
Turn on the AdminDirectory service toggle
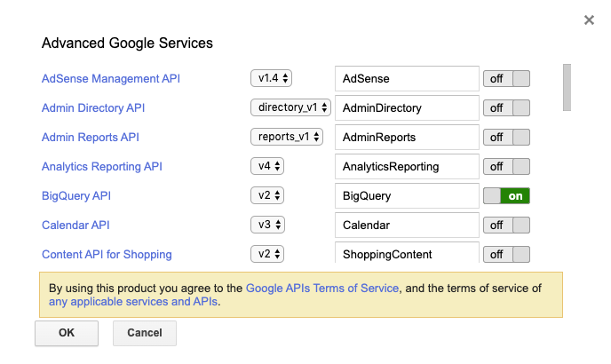tap(506, 108)
